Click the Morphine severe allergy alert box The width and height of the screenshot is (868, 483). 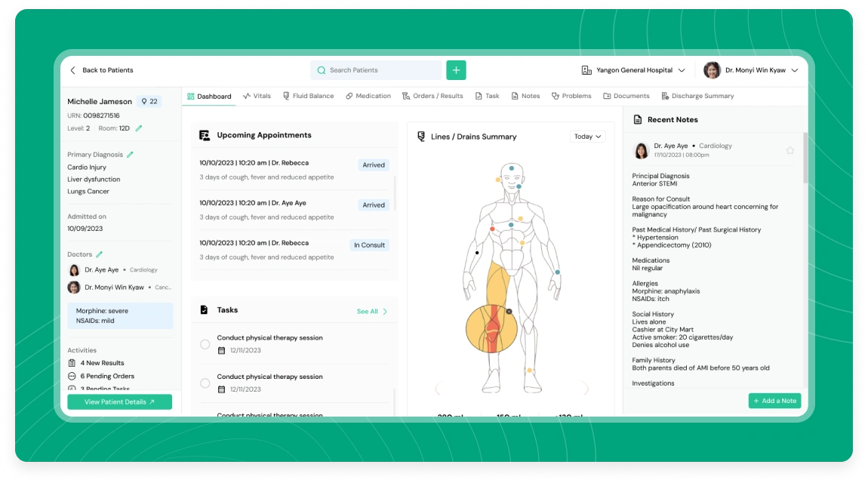(120, 315)
